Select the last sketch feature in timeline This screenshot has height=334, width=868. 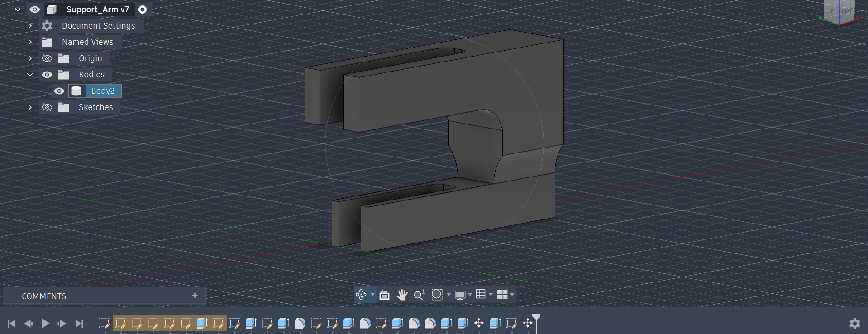click(511, 323)
